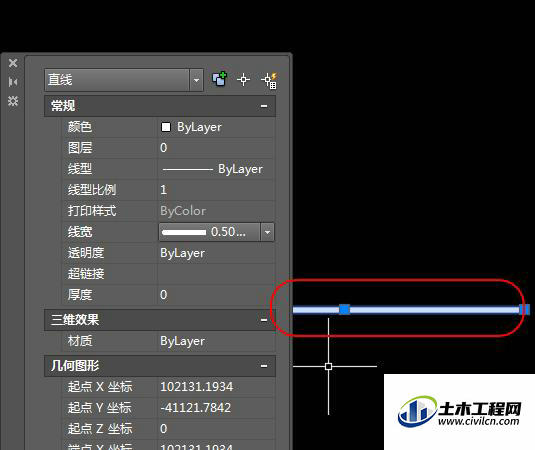Open the object type dropdown showing 直线
535x450 pixels.
124,80
